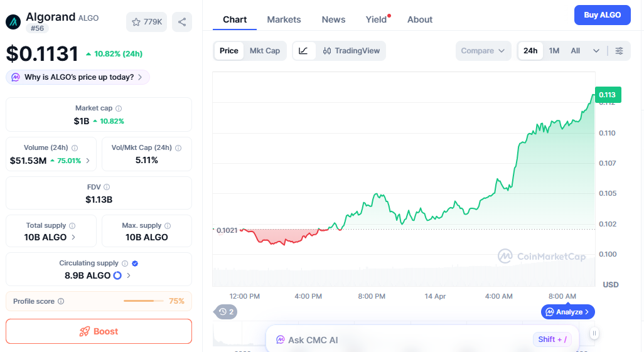Image resolution: width=644 pixels, height=352 pixels.
Task: Focus the Ask CMC AI input
Action: 422,339
